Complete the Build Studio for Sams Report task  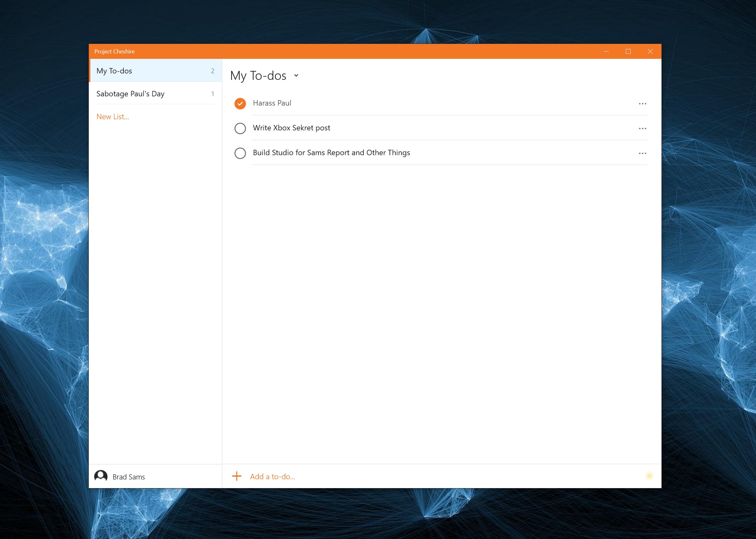pyautogui.click(x=240, y=153)
